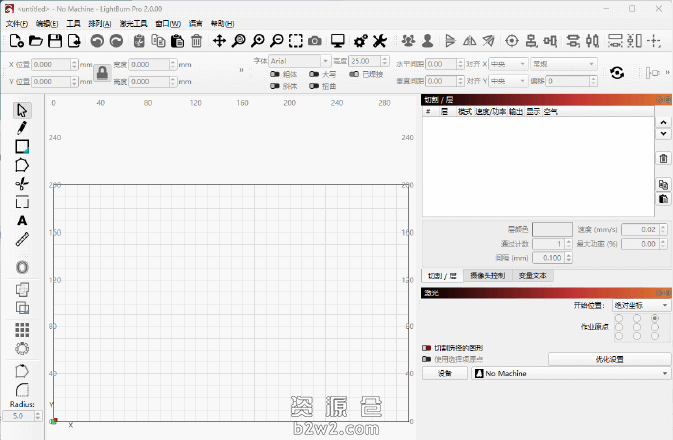The image size is (673, 440).
Task: Click the trash Delete icon in top toolbar
Action: coord(197,41)
